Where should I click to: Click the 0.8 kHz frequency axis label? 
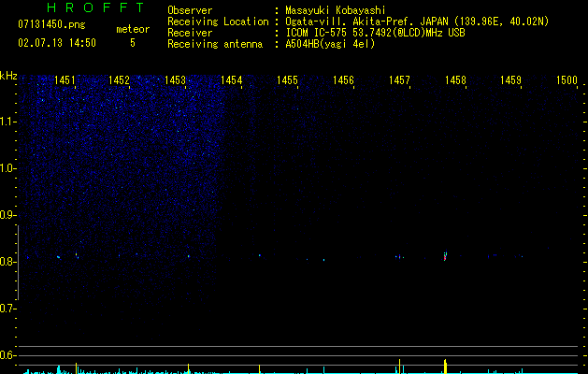click(8, 262)
